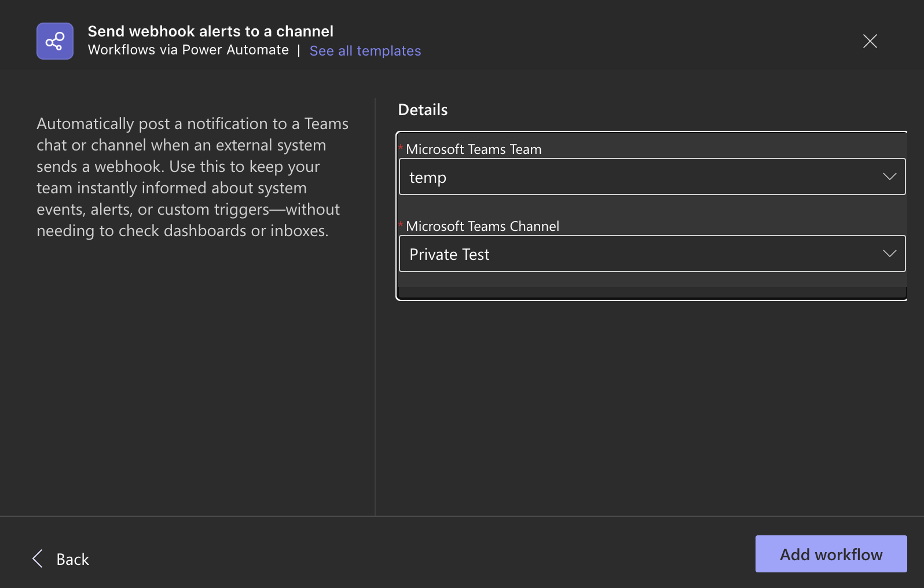Click the selected 'Private Test' channel value

(449, 255)
